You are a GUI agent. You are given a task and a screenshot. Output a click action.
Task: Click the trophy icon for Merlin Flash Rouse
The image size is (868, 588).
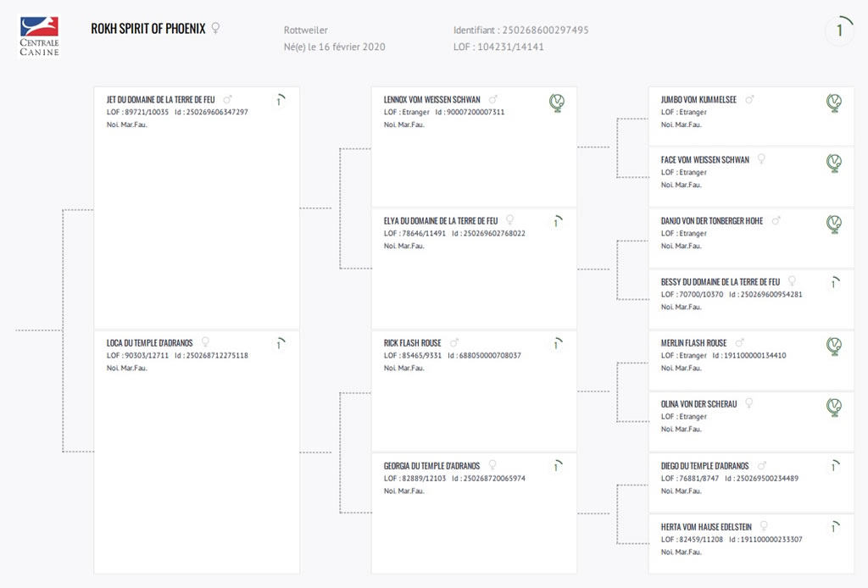[x=834, y=347]
